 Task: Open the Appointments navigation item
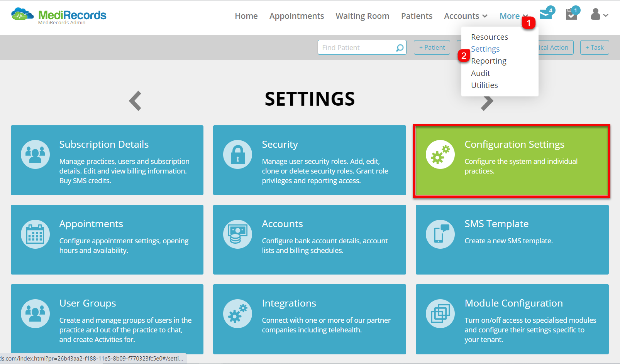296,16
